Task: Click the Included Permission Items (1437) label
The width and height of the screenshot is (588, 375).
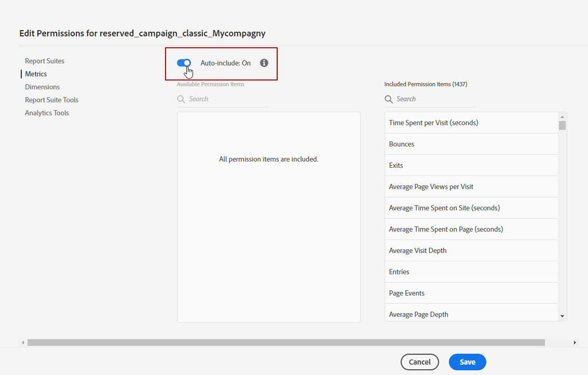Action: 426,84
